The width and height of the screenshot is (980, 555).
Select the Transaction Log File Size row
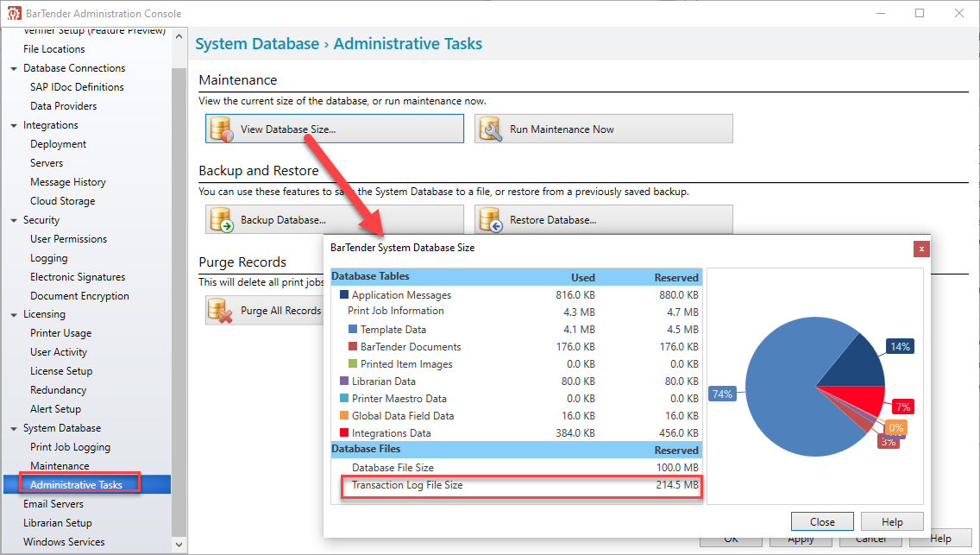click(x=523, y=485)
